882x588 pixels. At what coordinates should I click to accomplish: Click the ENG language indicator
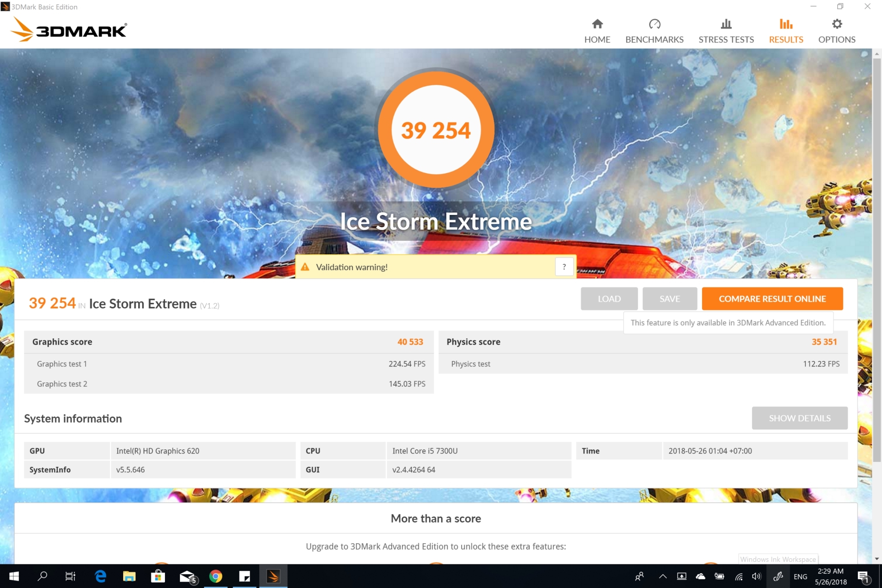click(x=800, y=576)
